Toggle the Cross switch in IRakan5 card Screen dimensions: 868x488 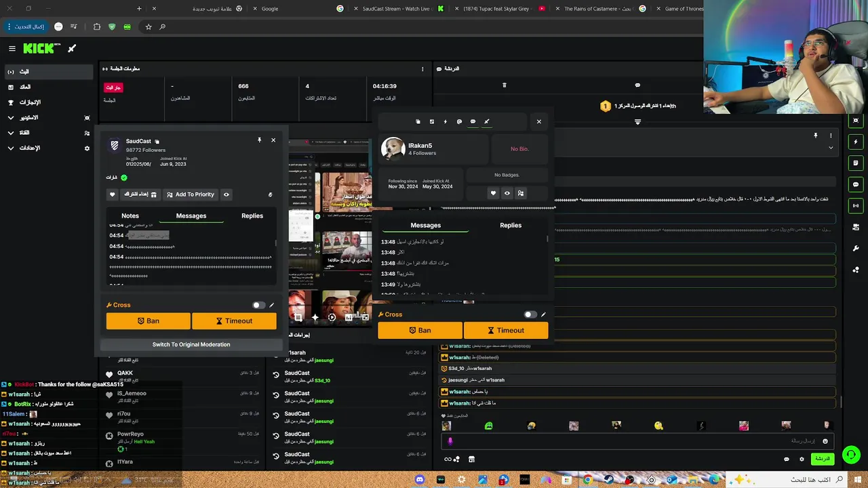click(530, 314)
